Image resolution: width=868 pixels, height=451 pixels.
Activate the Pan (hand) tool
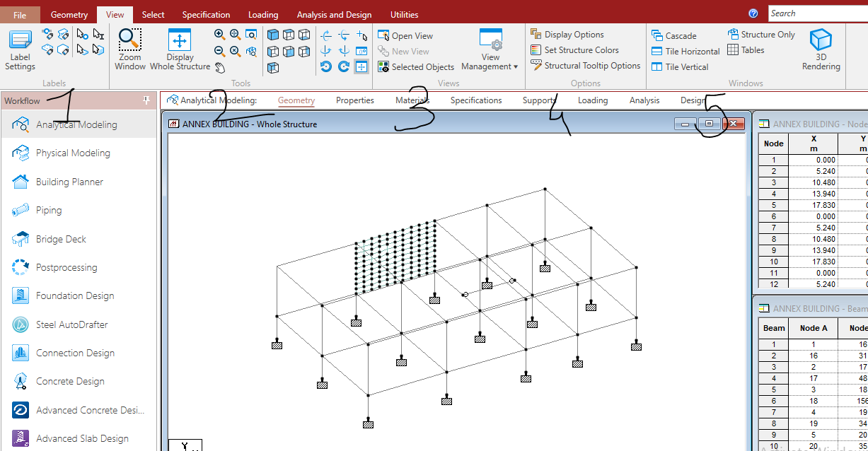pyautogui.click(x=220, y=66)
